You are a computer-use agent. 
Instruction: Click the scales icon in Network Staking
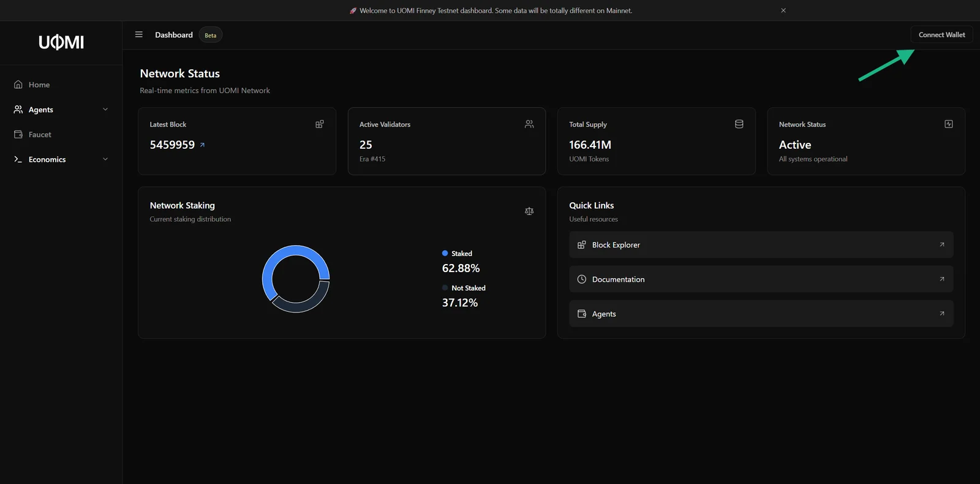pos(529,211)
